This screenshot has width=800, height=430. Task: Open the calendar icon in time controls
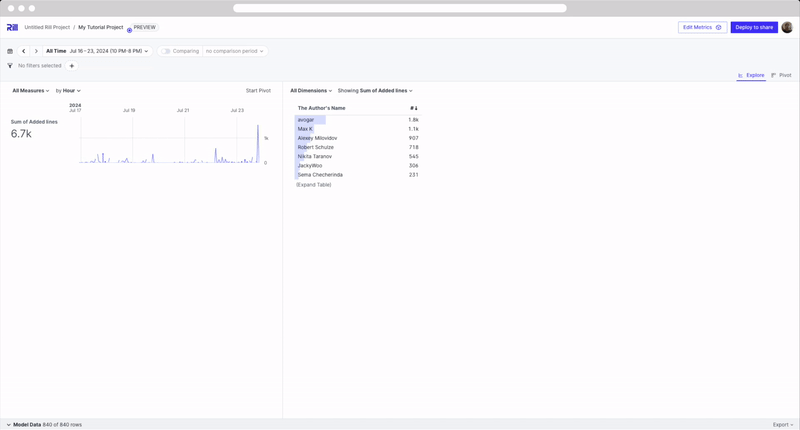coord(10,52)
